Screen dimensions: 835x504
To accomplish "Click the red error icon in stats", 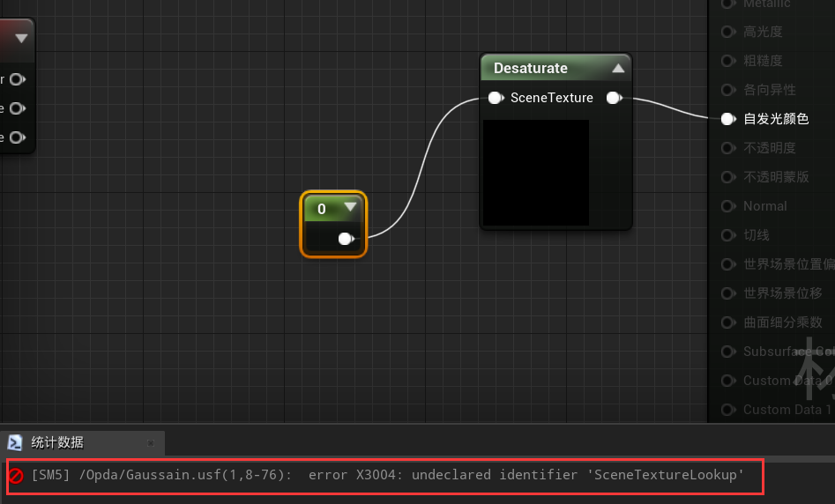I will 16,475.
